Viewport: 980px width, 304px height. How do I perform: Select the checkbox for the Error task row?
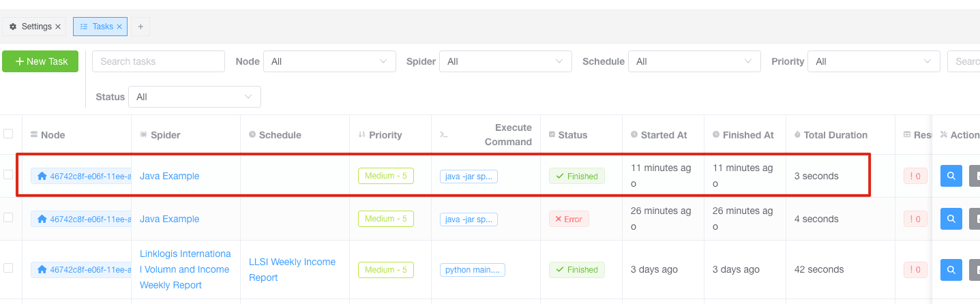tap(8, 217)
